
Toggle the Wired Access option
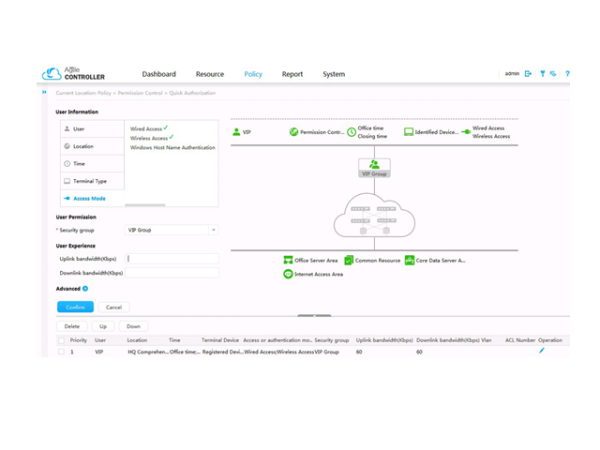click(x=148, y=129)
